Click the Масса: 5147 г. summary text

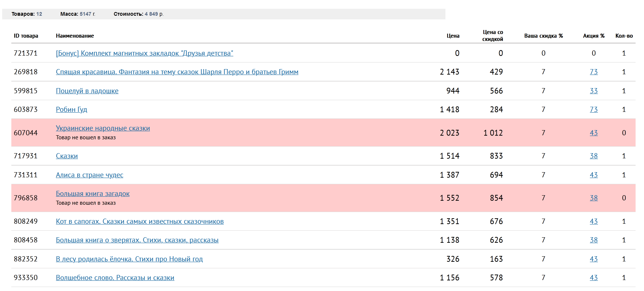(78, 14)
